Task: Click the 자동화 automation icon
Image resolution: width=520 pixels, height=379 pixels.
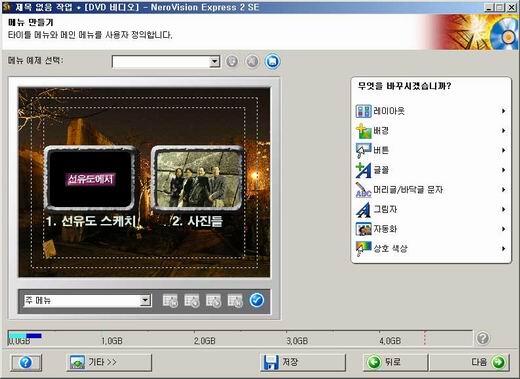Action: coord(363,229)
